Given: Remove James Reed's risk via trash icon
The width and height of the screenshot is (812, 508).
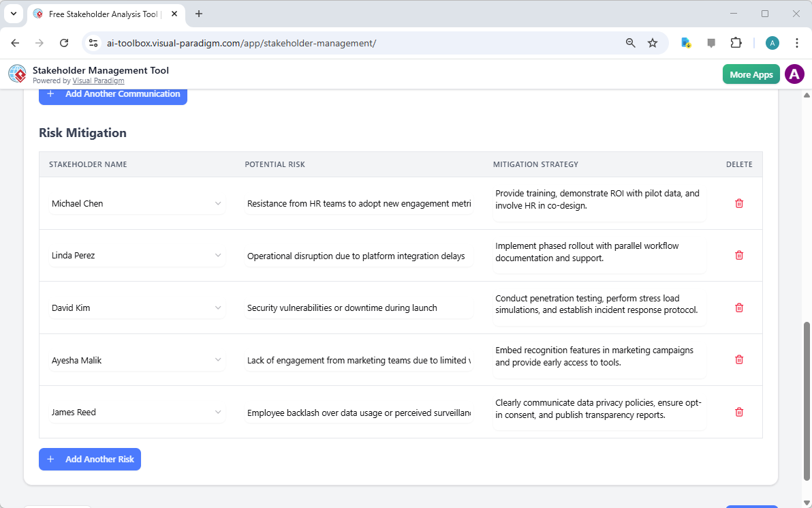Looking at the screenshot, I should (x=738, y=412).
